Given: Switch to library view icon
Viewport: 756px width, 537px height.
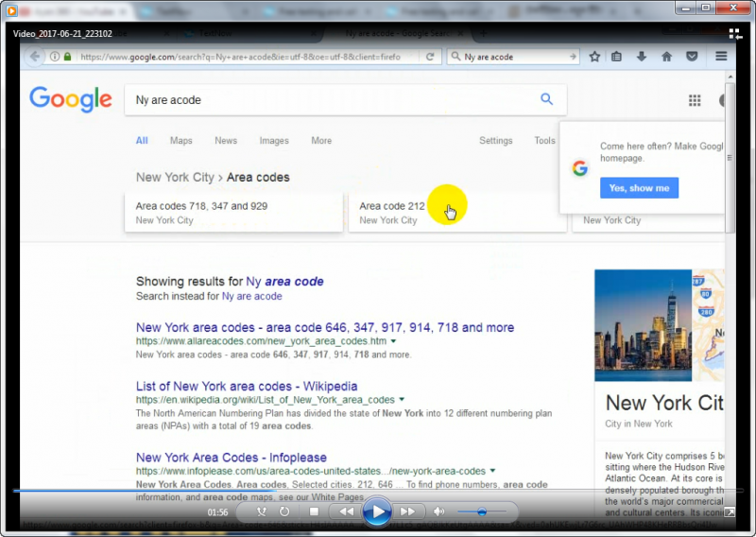Looking at the screenshot, I should click(735, 33).
